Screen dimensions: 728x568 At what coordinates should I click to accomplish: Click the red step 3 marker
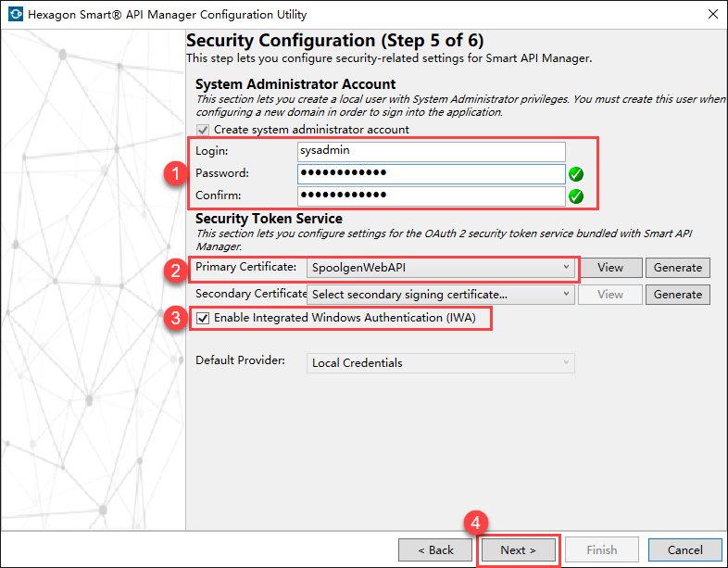click(173, 318)
